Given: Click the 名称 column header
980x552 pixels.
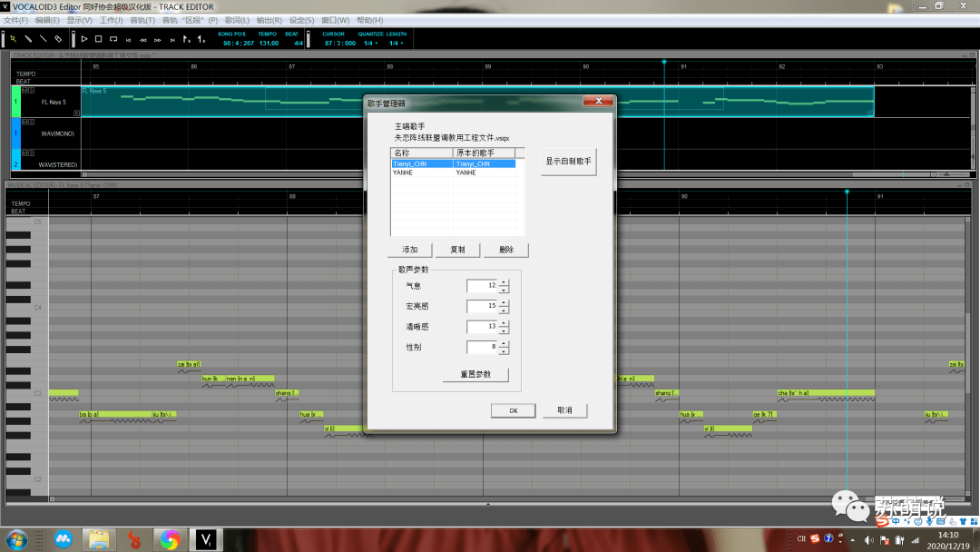Looking at the screenshot, I should 422,153.
